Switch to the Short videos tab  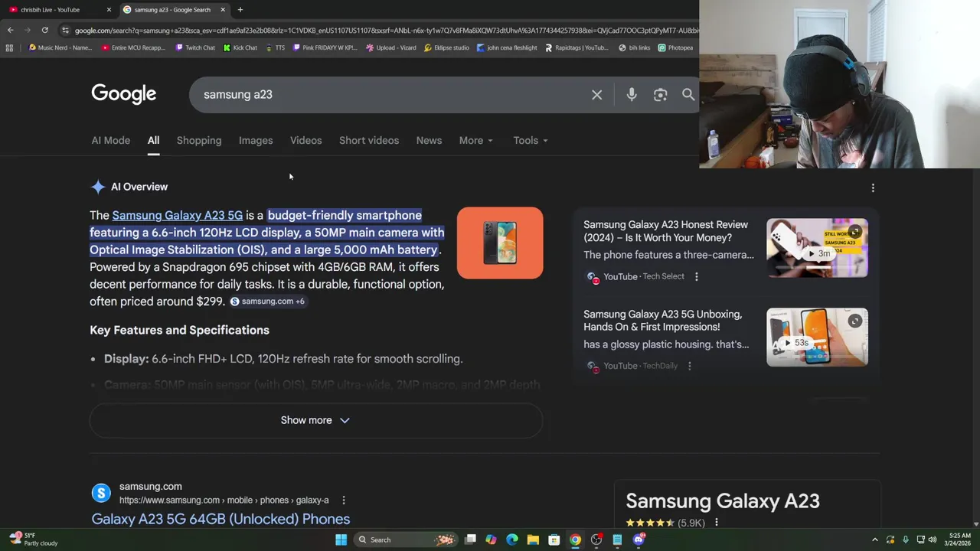coord(369,141)
